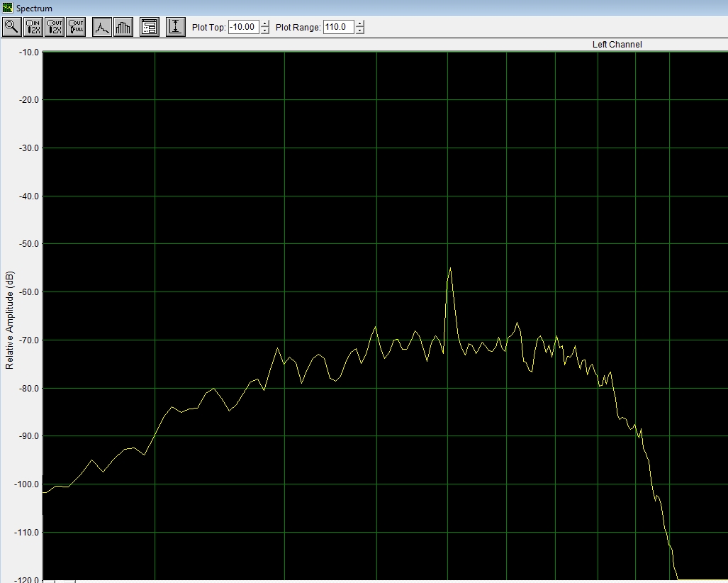This screenshot has height=583, width=728.
Task: Click the tallest spectrum peak near -55 dB
Action: coord(450,269)
